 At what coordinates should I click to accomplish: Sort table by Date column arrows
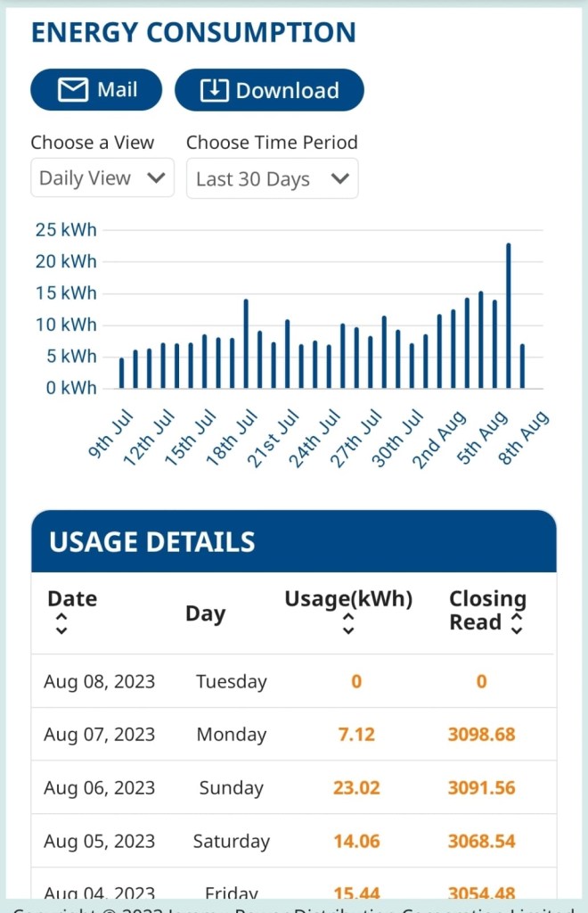tap(61, 624)
